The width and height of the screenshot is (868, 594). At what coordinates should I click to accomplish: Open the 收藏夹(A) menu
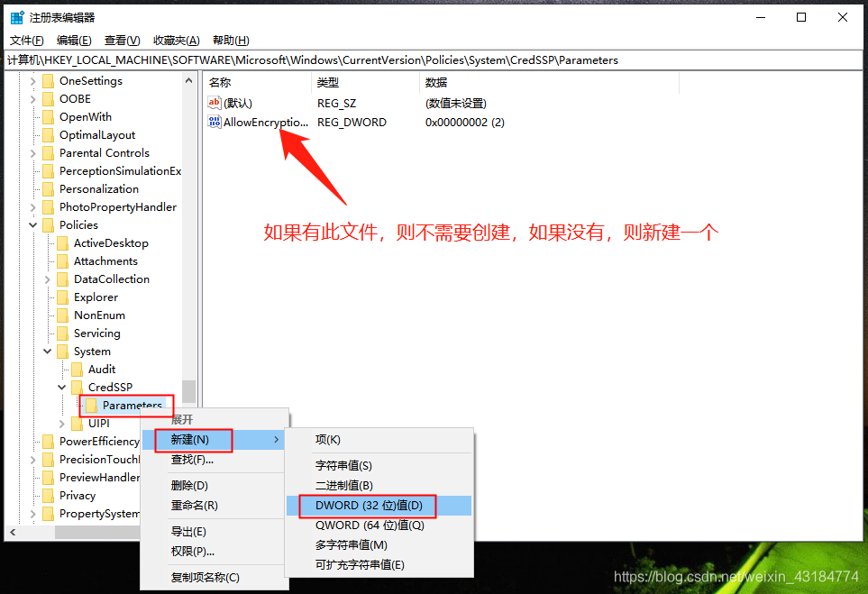coord(176,41)
